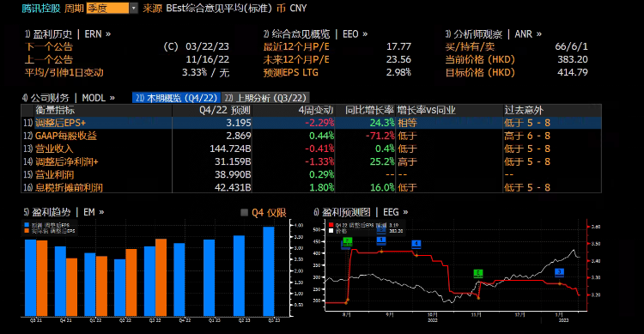Click the 腾讯控股 security name
This screenshot has height=334, width=644.
41,9
